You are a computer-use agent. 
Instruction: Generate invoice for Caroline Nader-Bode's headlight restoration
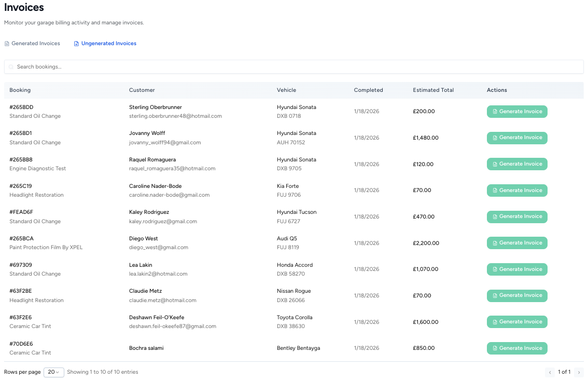coord(517,190)
